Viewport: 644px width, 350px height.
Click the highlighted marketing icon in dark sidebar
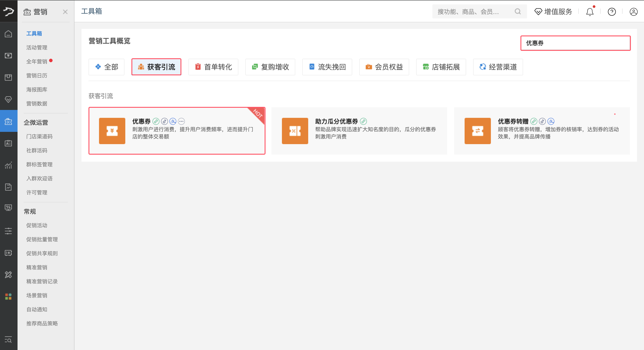(9, 121)
